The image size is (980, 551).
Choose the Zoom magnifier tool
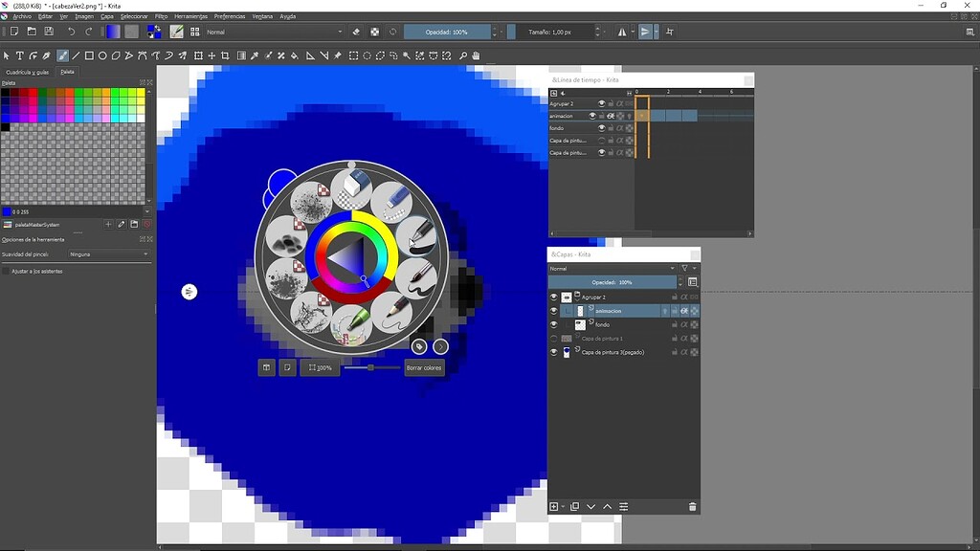[463, 56]
